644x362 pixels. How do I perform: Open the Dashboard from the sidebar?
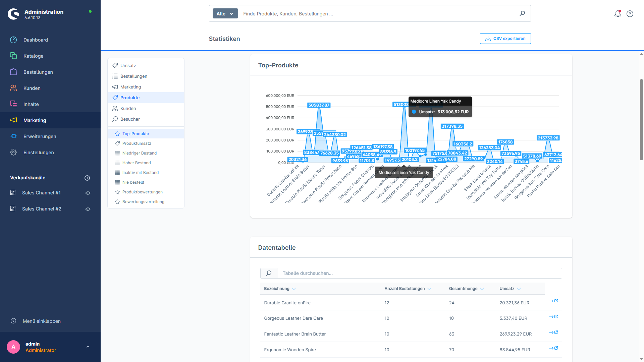coord(35,40)
